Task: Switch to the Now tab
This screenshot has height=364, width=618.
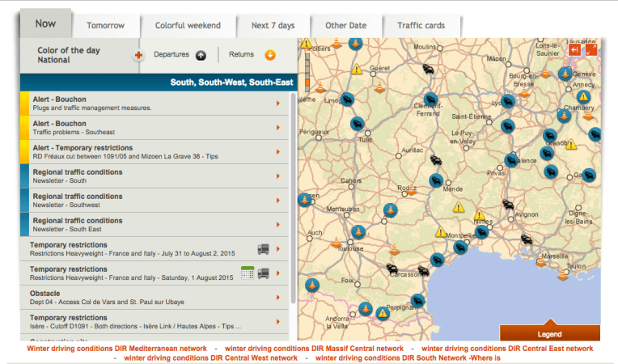Action: pos(46,23)
